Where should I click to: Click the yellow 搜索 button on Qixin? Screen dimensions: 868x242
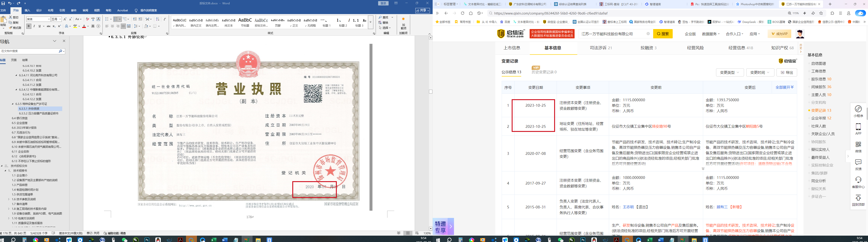(x=663, y=34)
